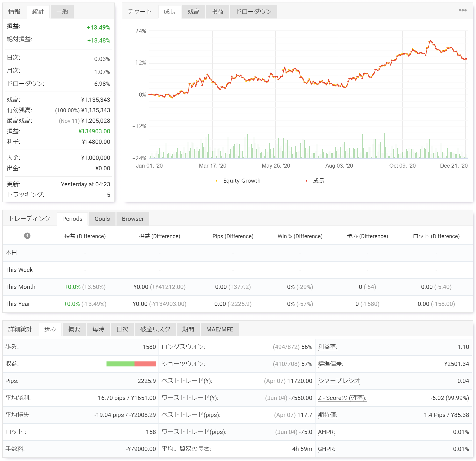Click the 絶対損益 label
The width and height of the screenshot is (476, 461).
coord(19,39)
